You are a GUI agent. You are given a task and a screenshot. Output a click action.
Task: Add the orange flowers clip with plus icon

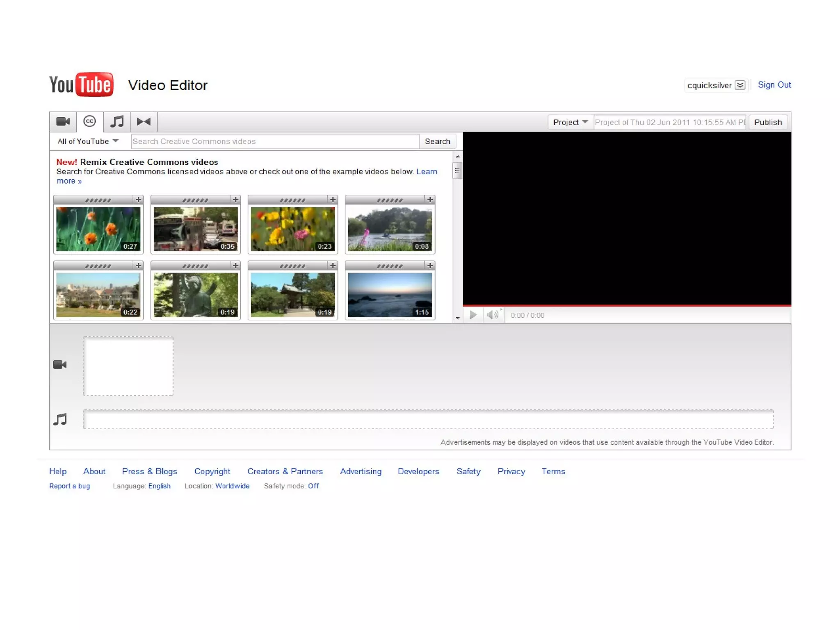138,200
